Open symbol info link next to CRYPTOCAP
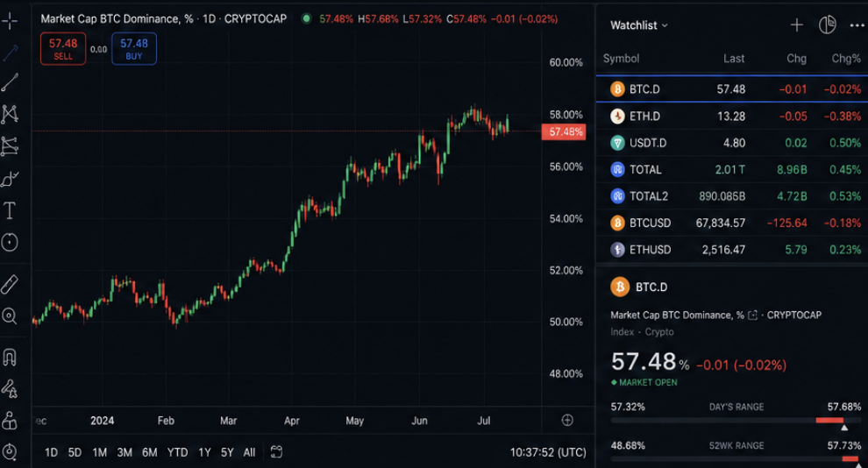 [x=752, y=315]
